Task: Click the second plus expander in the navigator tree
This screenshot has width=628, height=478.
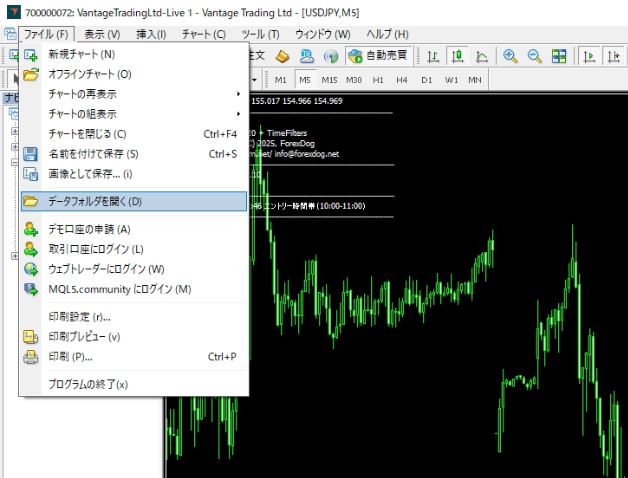Action: tap(14, 147)
